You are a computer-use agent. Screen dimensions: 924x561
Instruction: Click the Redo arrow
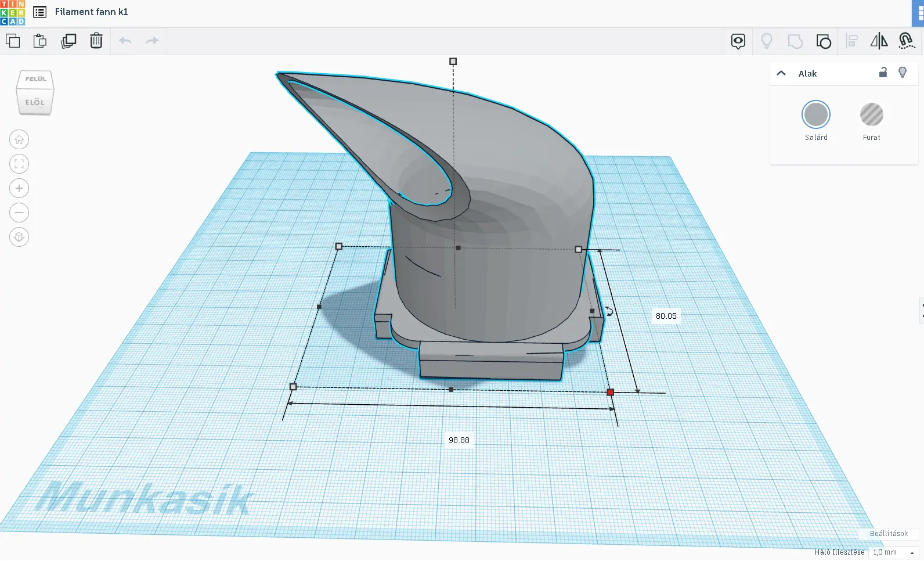point(152,41)
